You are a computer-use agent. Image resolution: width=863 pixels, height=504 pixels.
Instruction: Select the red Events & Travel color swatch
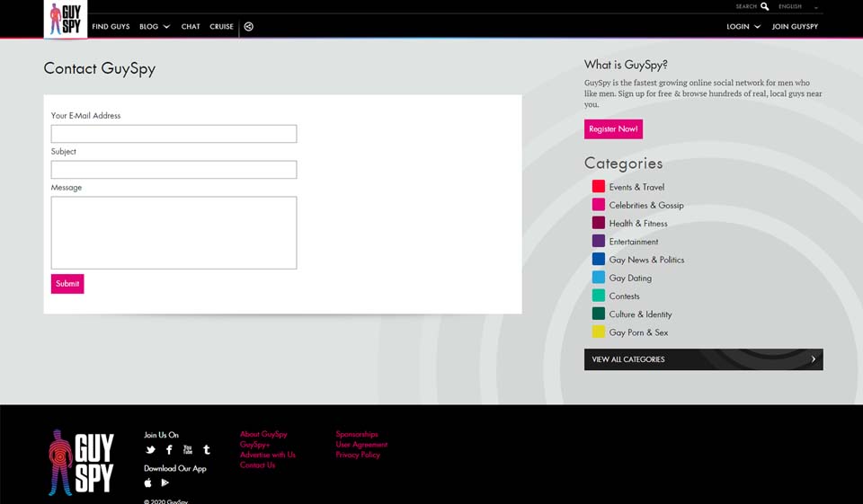click(599, 187)
